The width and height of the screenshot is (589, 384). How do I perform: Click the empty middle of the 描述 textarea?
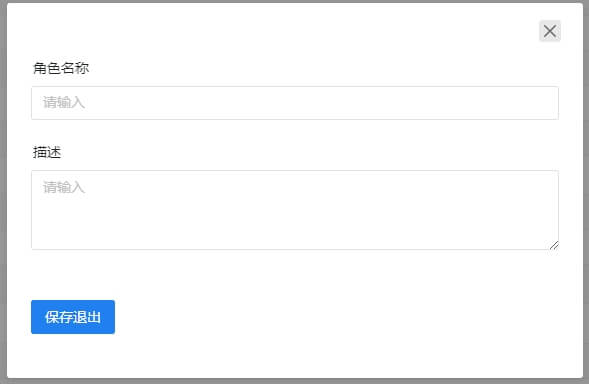[295, 214]
